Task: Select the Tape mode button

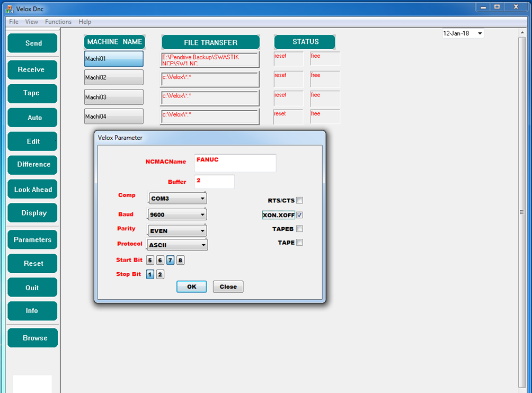Action: [x=32, y=93]
